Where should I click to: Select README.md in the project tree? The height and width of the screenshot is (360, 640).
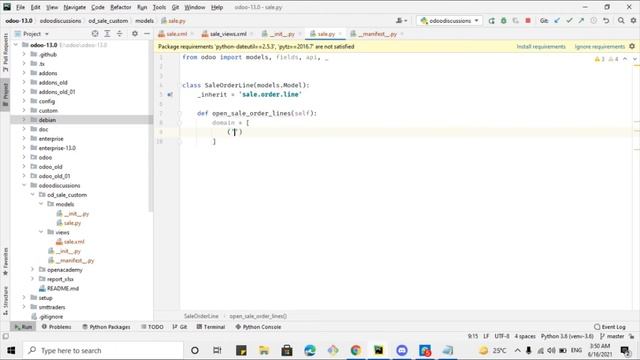[x=62, y=288]
